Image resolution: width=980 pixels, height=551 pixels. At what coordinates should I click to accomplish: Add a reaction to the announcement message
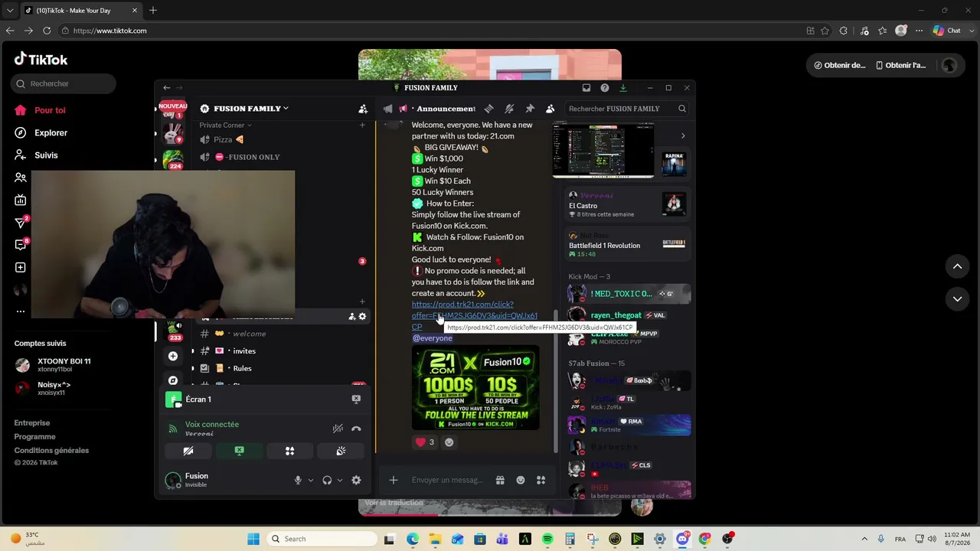[449, 442]
